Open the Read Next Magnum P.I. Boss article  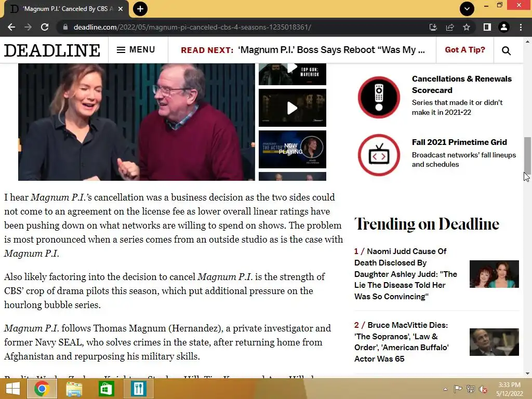tap(303, 50)
